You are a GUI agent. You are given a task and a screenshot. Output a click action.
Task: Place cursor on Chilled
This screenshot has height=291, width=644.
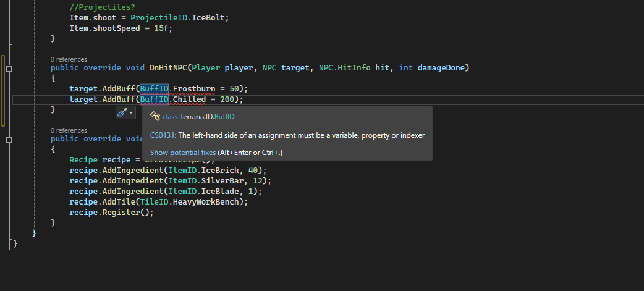click(x=189, y=99)
